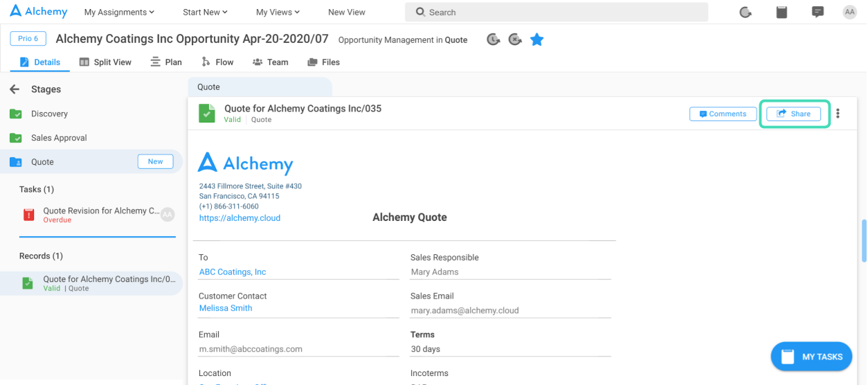Click the Alchemy Quote heading
This screenshot has height=385, width=868.
(410, 217)
